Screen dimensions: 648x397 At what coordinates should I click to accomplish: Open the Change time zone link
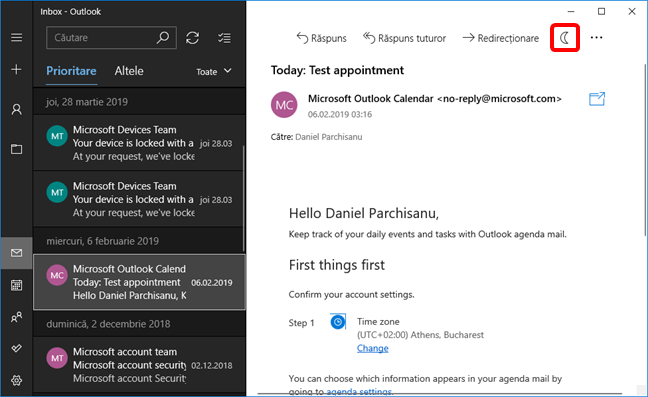coord(372,348)
